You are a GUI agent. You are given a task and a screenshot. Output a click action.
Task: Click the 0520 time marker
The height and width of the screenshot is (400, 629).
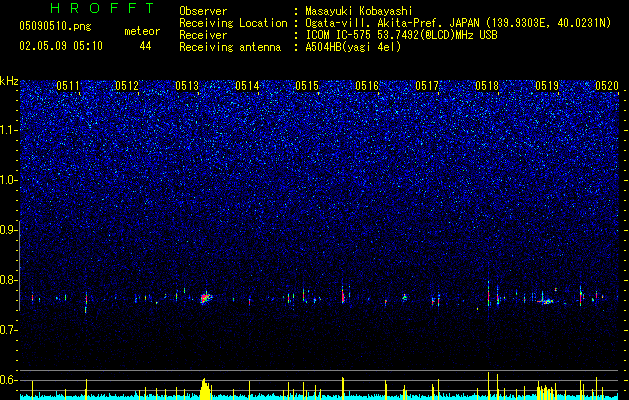pos(607,86)
